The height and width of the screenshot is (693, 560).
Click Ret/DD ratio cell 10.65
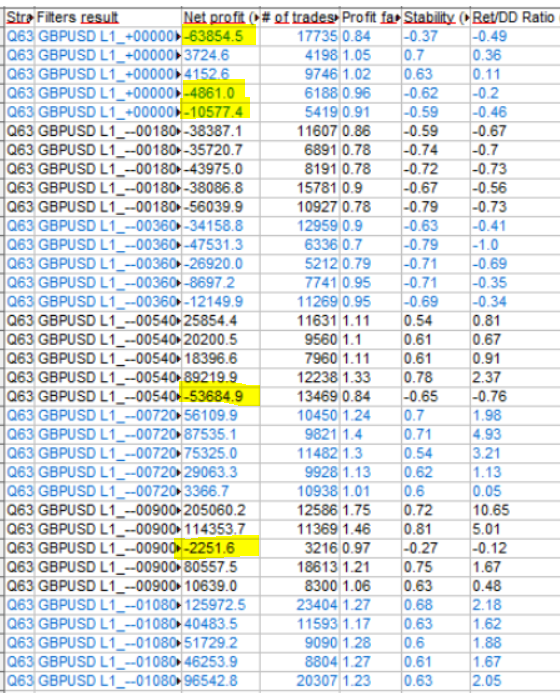515,510
